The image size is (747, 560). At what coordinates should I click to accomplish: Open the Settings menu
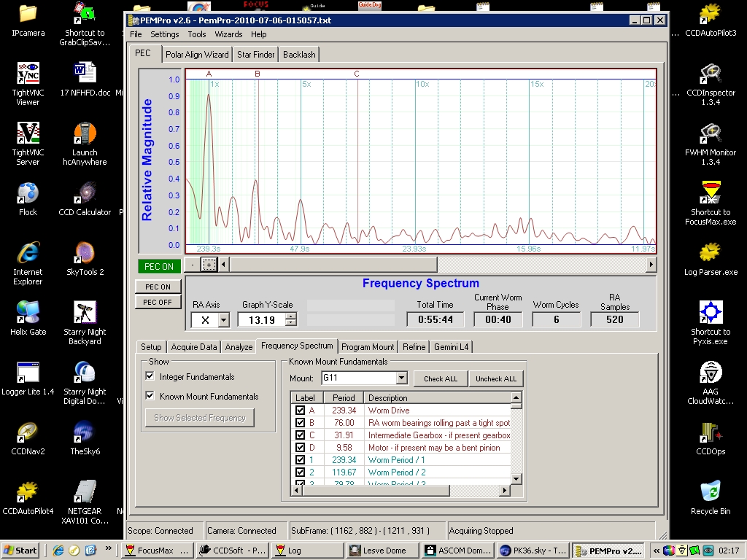click(164, 34)
